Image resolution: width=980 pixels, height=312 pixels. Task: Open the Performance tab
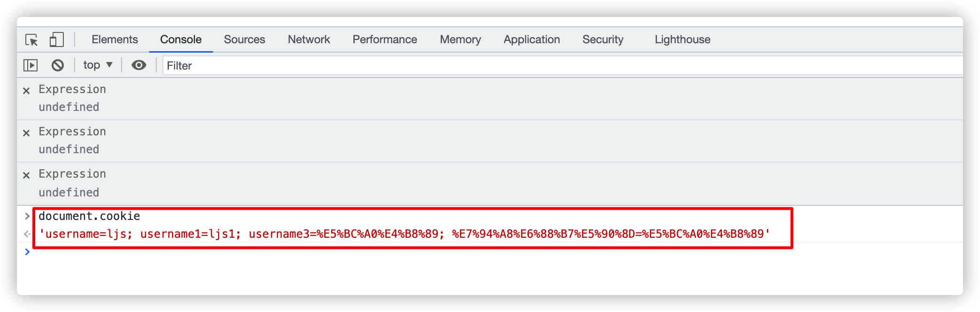(x=384, y=39)
